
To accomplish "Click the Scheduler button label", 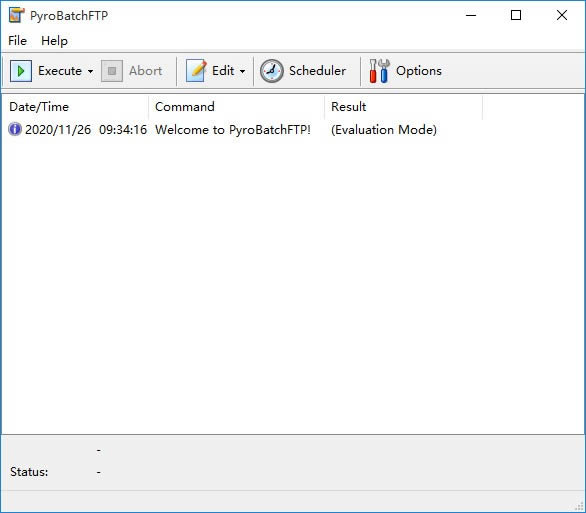I will pos(317,71).
